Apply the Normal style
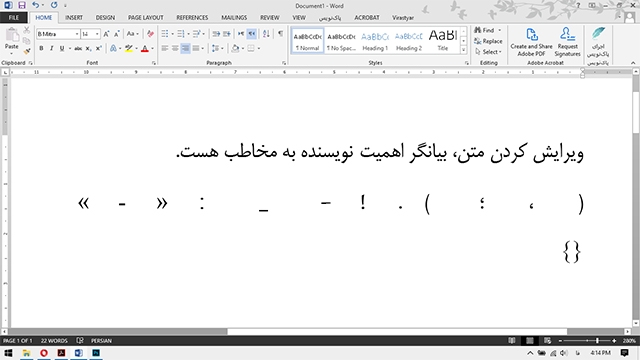 coord(307,41)
